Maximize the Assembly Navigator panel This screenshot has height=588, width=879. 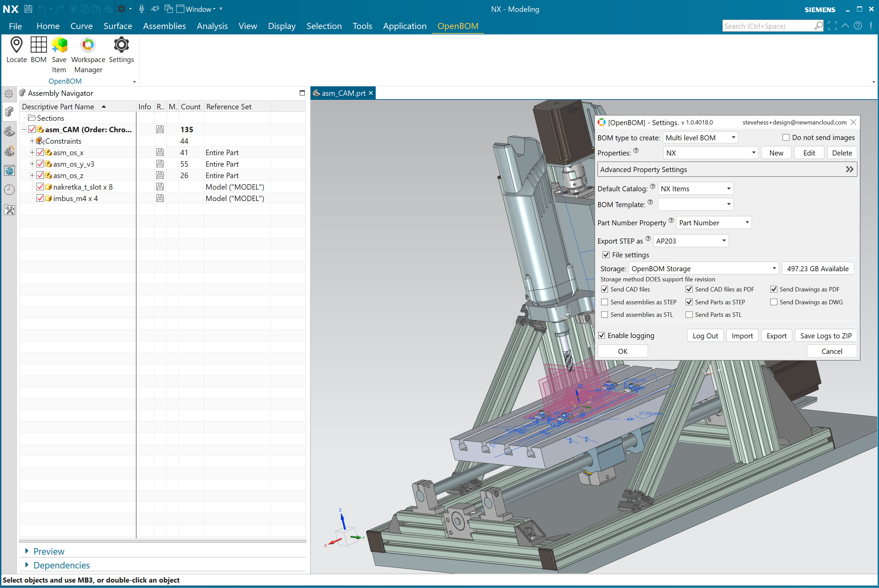pyautogui.click(x=302, y=93)
